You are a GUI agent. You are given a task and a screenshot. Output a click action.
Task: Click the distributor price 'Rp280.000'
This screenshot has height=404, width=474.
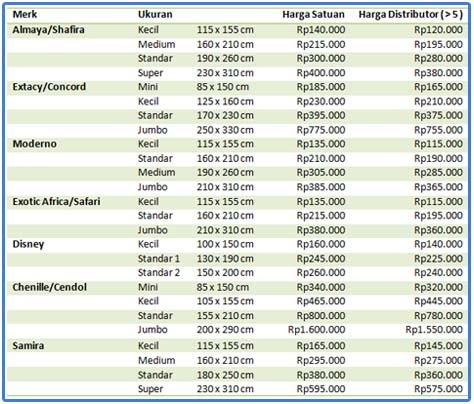pyautogui.click(x=438, y=58)
